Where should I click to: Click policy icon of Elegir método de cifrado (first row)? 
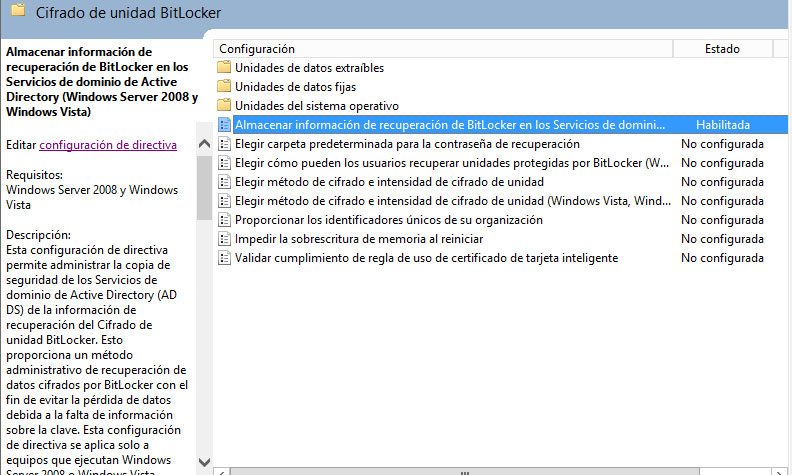(x=224, y=181)
